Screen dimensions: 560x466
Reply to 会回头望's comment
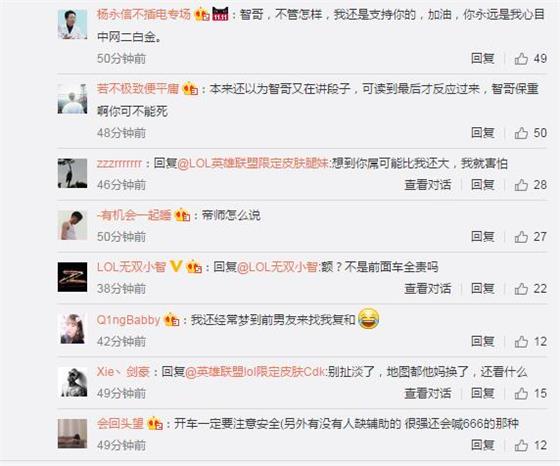(482, 445)
